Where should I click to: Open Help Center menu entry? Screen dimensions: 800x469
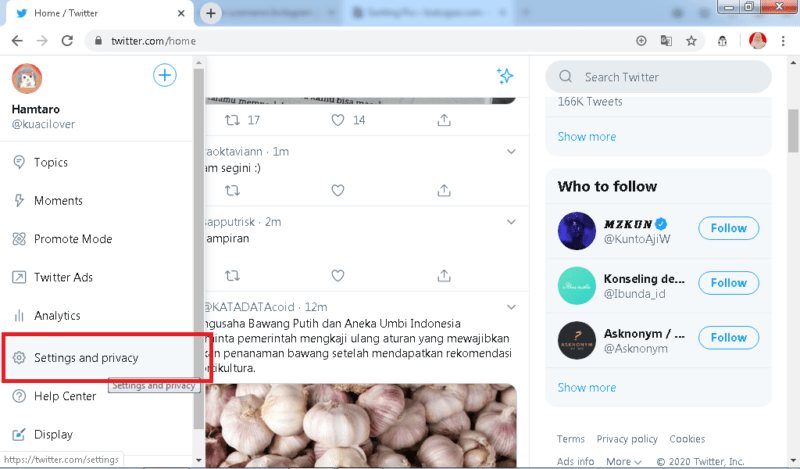[x=97, y=396]
